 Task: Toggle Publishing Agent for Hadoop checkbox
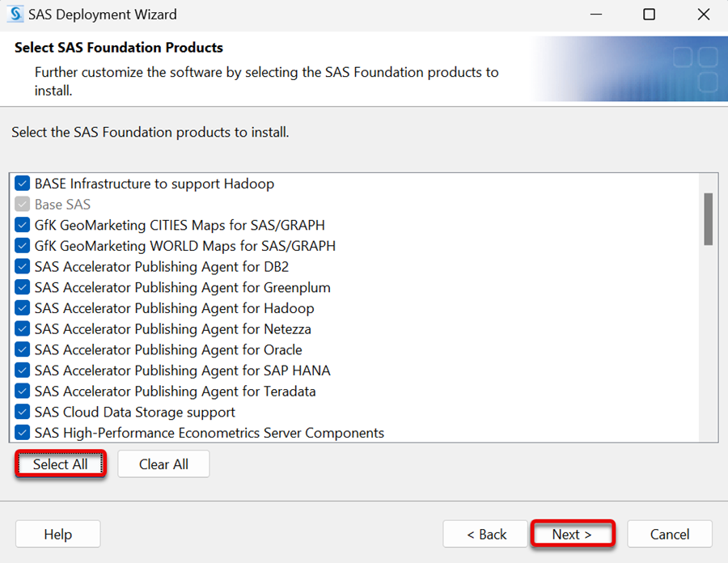pos(23,308)
